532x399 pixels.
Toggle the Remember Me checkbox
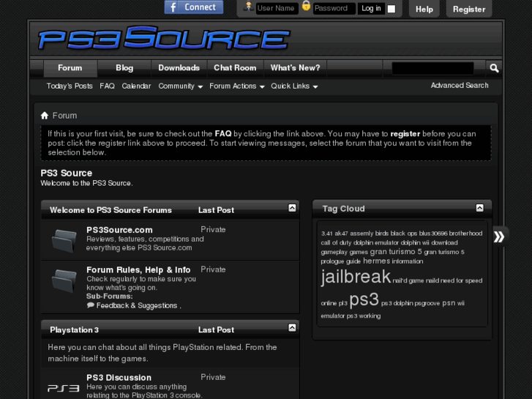click(391, 9)
